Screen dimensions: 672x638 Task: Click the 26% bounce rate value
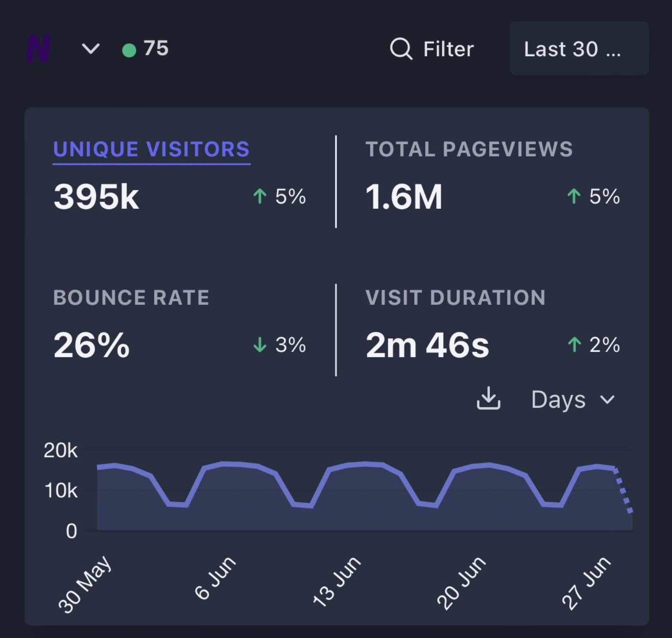91,345
